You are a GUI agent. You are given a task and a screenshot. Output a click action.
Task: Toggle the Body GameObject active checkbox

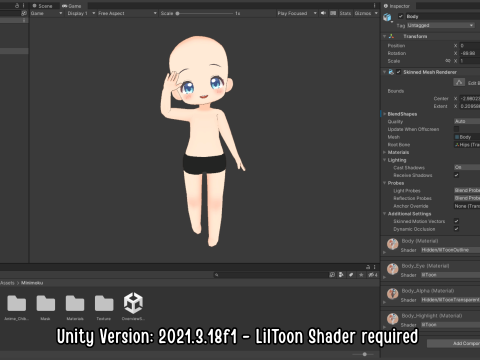[401, 16]
